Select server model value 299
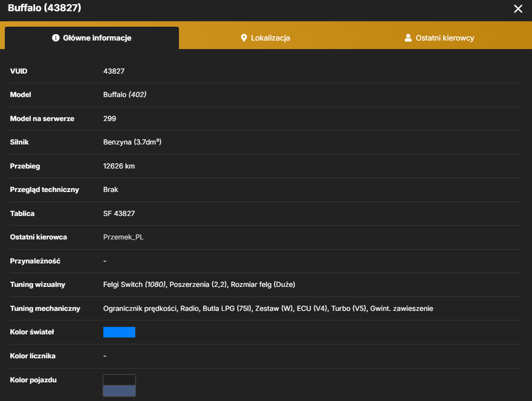This screenshot has width=532, height=401. (x=109, y=119)
